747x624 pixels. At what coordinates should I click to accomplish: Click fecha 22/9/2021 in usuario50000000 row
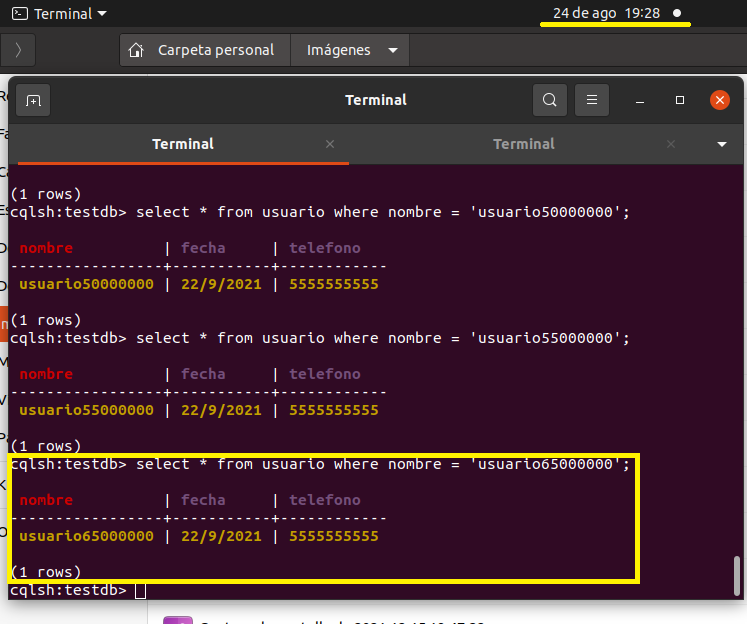[221, 284]
